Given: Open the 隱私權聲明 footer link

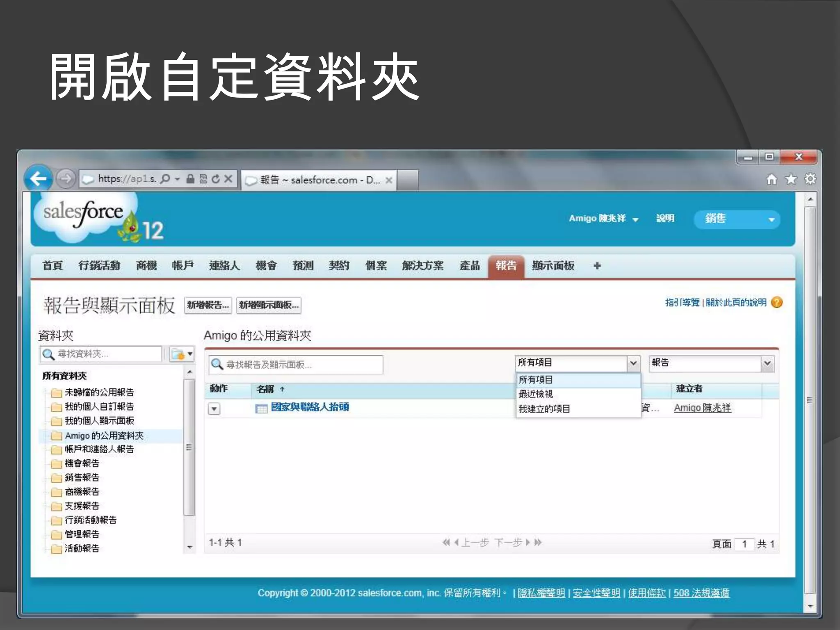Looking at the screenshot, I should click(541, 593).
